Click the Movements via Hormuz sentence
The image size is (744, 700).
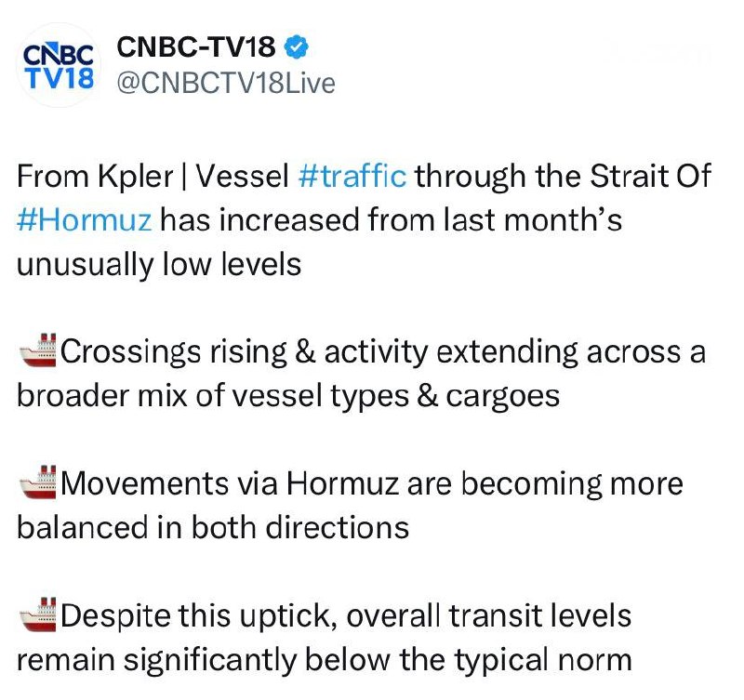click(372, 484)
